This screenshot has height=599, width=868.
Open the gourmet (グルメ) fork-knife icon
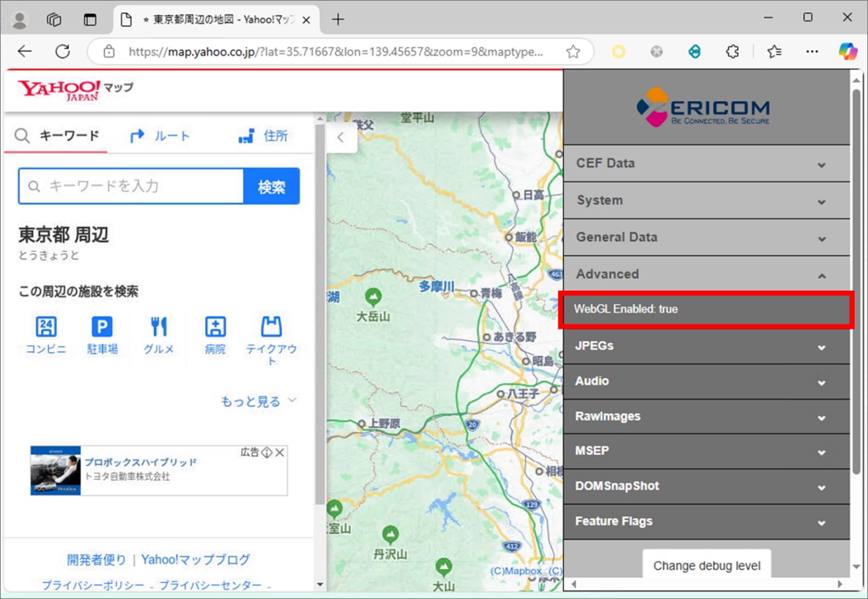coord(159,327)
